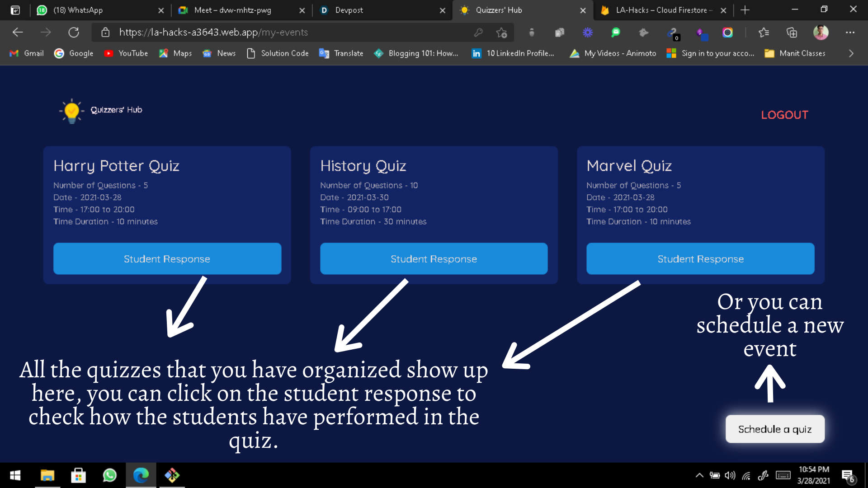The height and width of the screenshot is (488, 868).
Task: Open File Explorer from taskbar
Action: (47, 475)
